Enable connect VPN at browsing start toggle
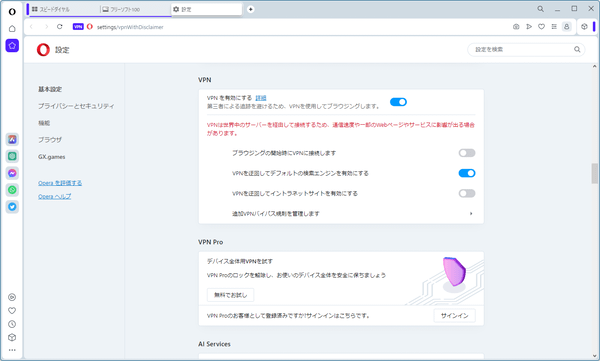The height and width of the screenshot is (361, 600). point(467,153)
